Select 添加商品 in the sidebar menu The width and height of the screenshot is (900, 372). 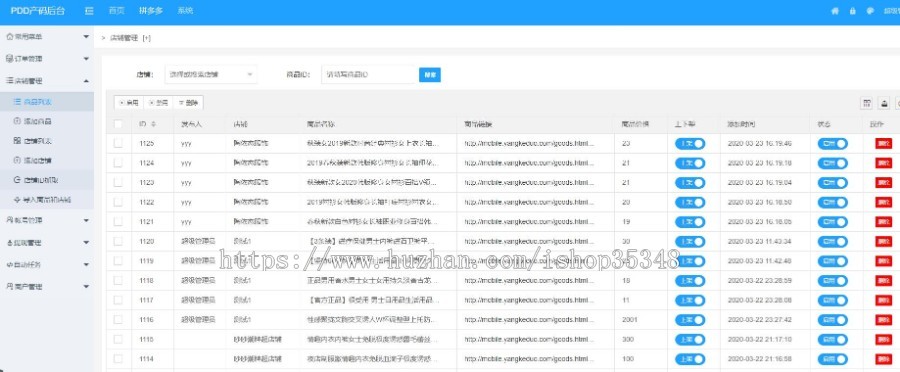tap(47, 121)
